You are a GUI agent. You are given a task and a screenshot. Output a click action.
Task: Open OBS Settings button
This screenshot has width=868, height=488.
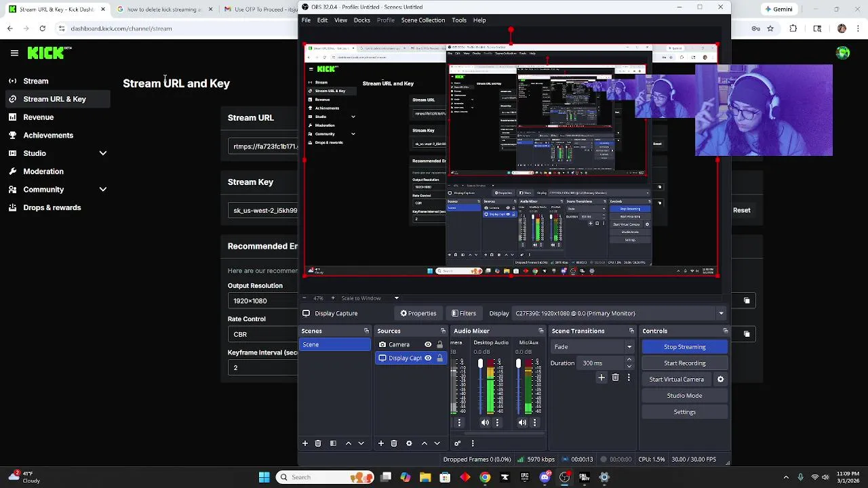[x=684, y=412]
